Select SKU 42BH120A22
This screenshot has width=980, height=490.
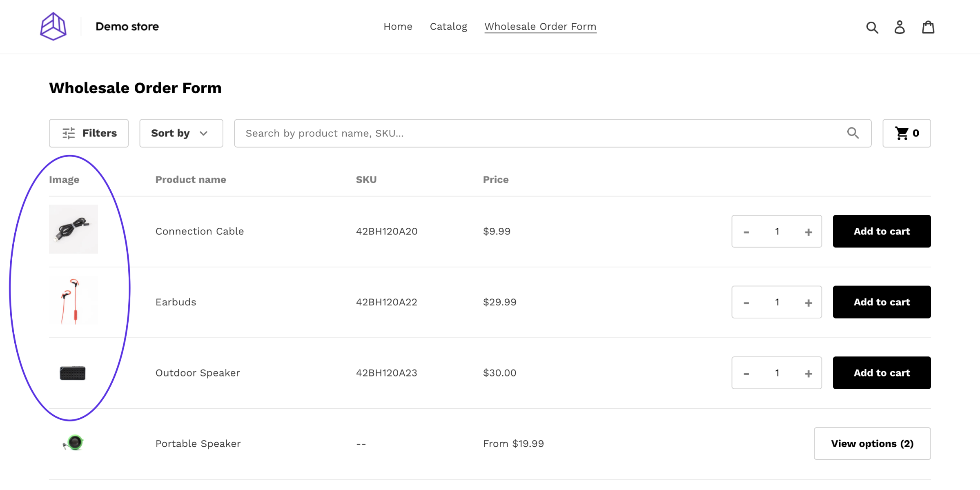[387, 302]
